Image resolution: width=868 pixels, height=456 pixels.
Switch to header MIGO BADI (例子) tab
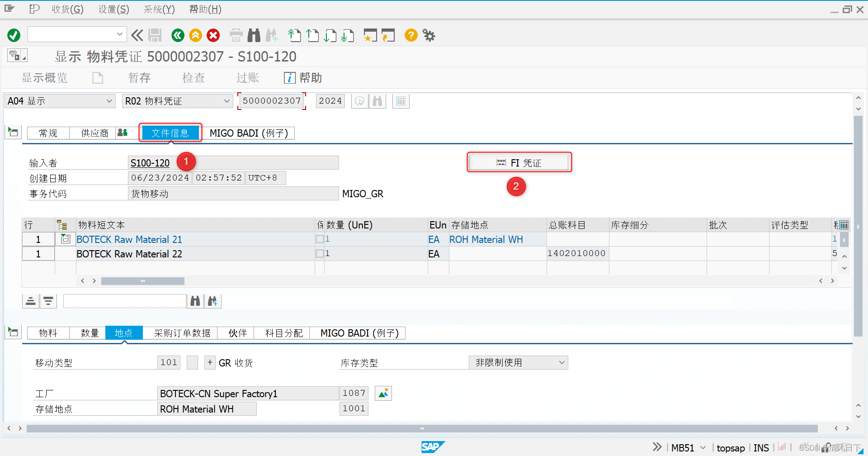coord(249,133)
